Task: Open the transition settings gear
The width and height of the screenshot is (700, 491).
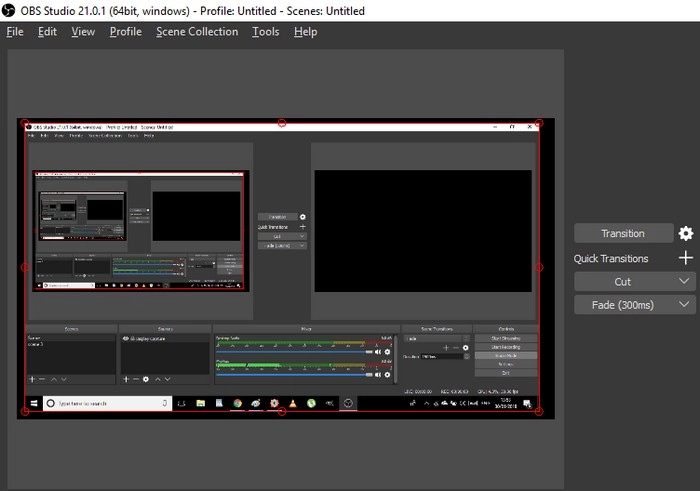Action: 685,233
